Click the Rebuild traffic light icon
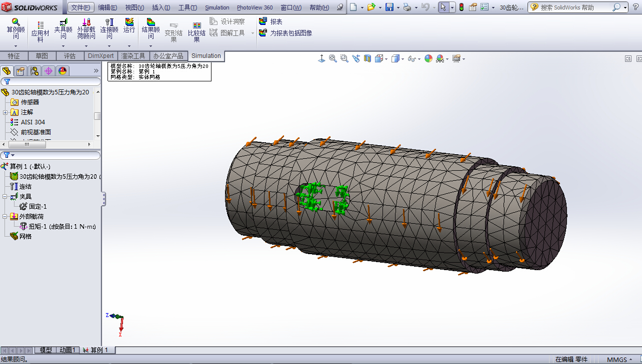The height and width of the screenshot is (364, 642). (x=461, y=7)
